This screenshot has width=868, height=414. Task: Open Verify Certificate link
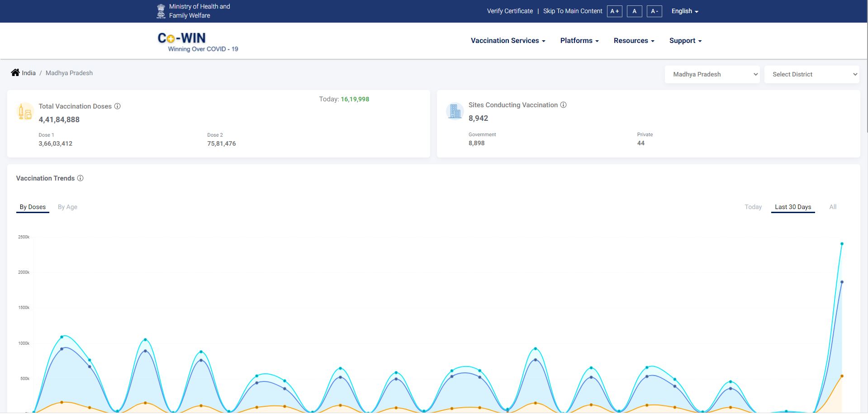(x=510, y=11)
